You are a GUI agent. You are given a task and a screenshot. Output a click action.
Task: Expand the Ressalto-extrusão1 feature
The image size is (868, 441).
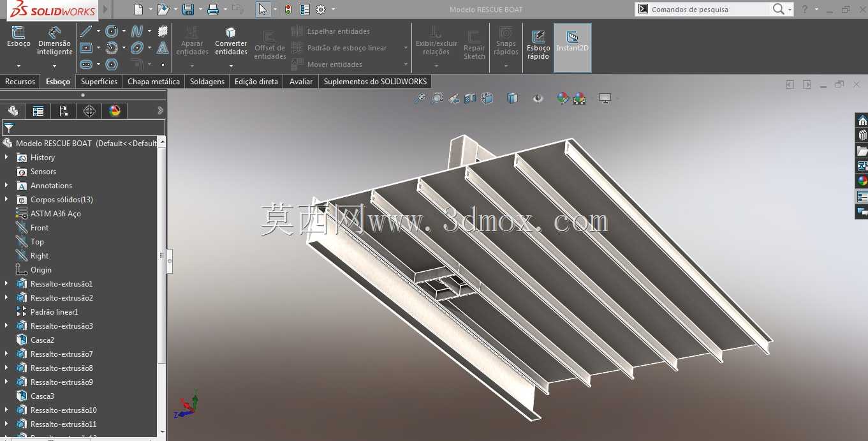(x=6, y=283)
